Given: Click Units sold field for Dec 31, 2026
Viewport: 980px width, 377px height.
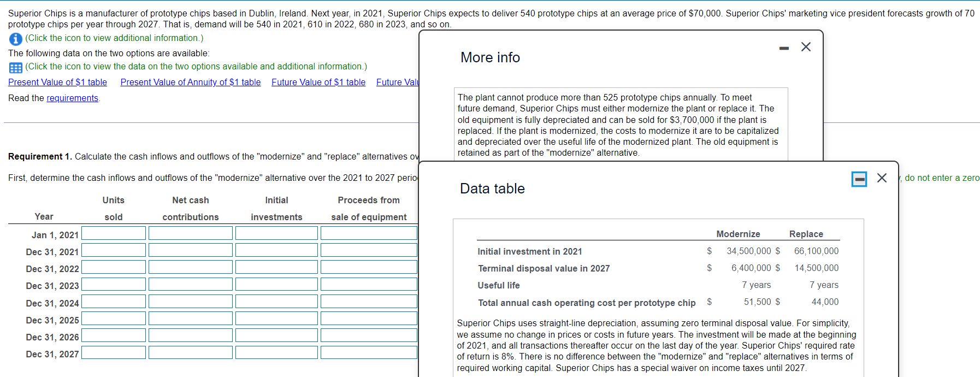Looking at the screenshot, I should point(114,335).
